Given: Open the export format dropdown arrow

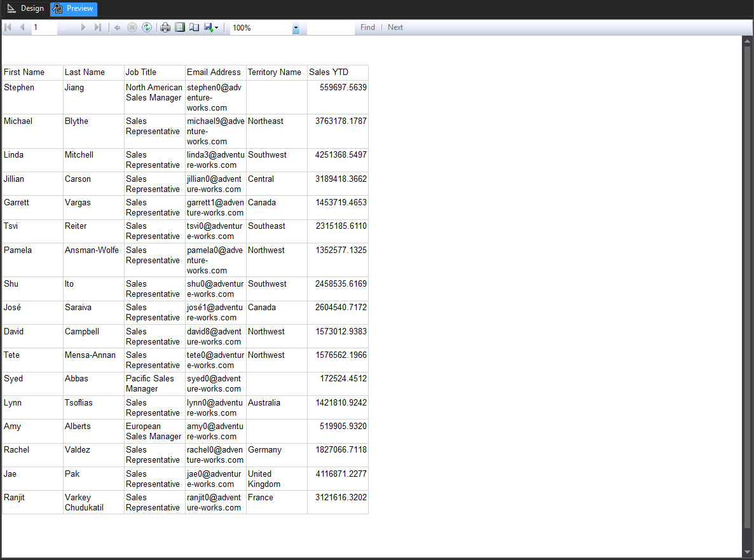Looking at the screenshot, I should [x=217, y=27].
